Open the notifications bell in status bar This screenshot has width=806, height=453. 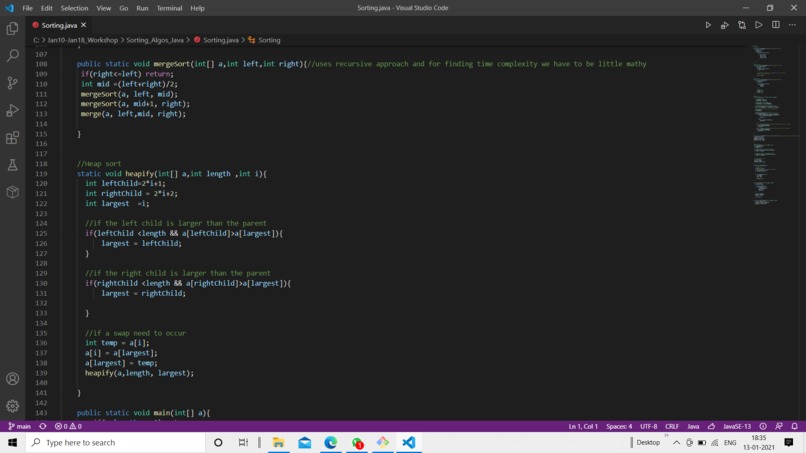794,426
